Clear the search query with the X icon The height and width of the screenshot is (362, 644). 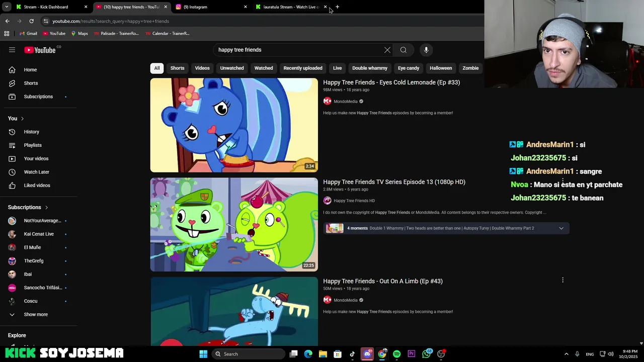click(387, 50)
